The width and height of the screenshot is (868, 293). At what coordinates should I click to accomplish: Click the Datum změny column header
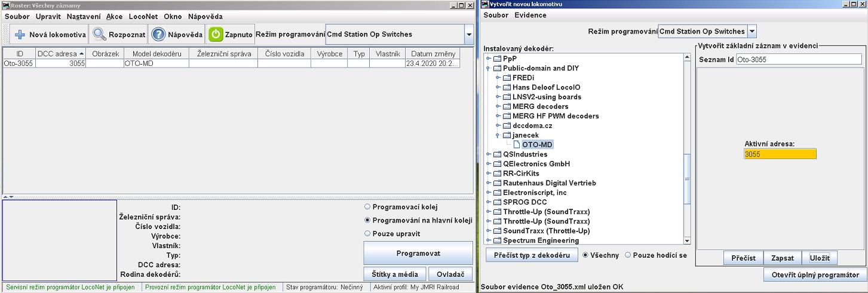tap(433, 54)
